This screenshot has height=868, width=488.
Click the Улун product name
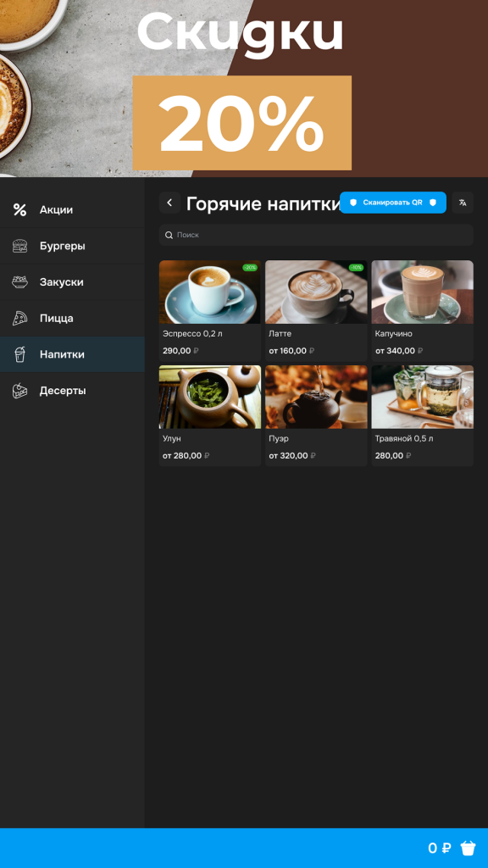click(171, 438)
